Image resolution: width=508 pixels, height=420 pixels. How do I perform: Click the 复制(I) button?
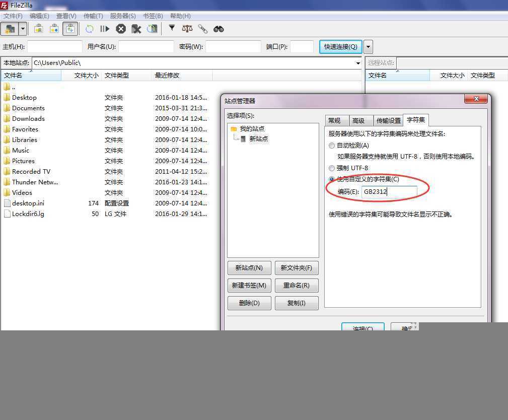[x=297, y=303]
